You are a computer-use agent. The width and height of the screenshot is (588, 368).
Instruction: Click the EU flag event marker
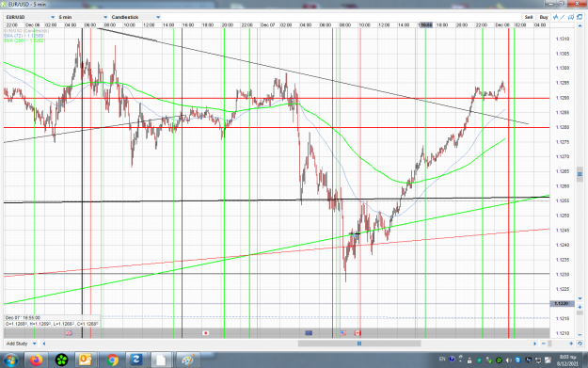coord(309,333)
